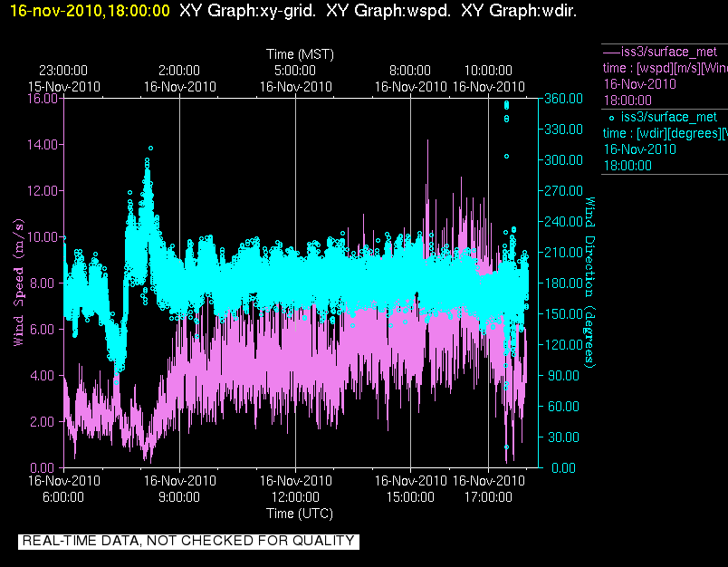Click the 'XY Graph:wdir.' title text
The width and height of the screenshot is (728, 567).
[x=519, y=11]
